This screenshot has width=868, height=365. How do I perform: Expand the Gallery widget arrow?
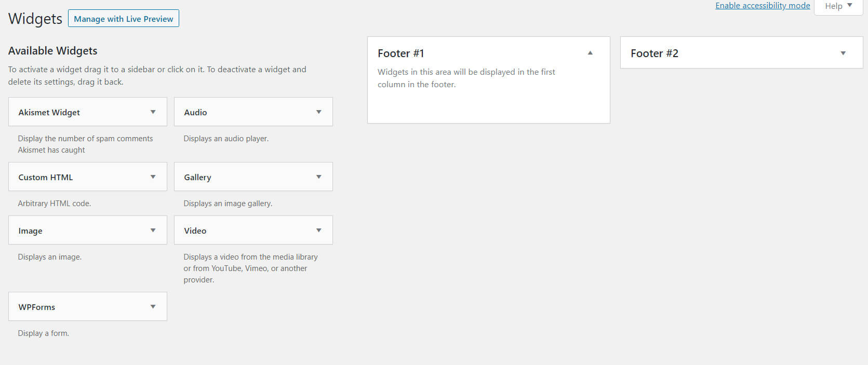click(318, 177)
